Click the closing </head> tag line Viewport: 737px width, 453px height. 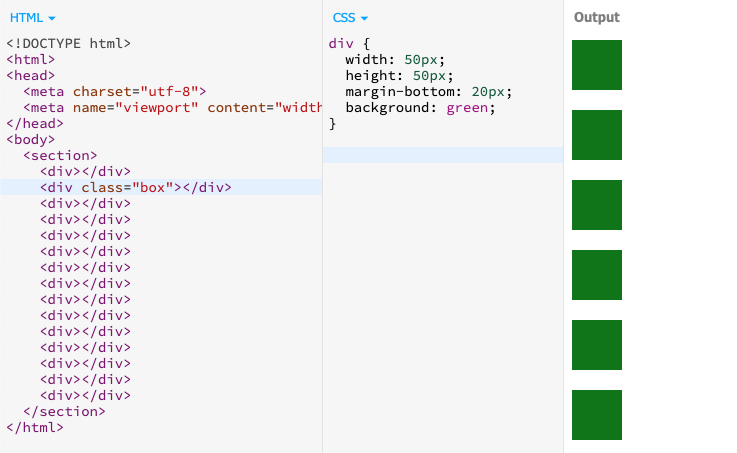coord(35,123)
